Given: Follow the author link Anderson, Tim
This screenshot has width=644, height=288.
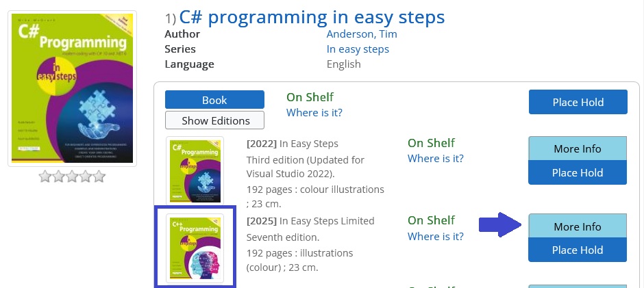Looking at the screenshot, I should point(362,34).
